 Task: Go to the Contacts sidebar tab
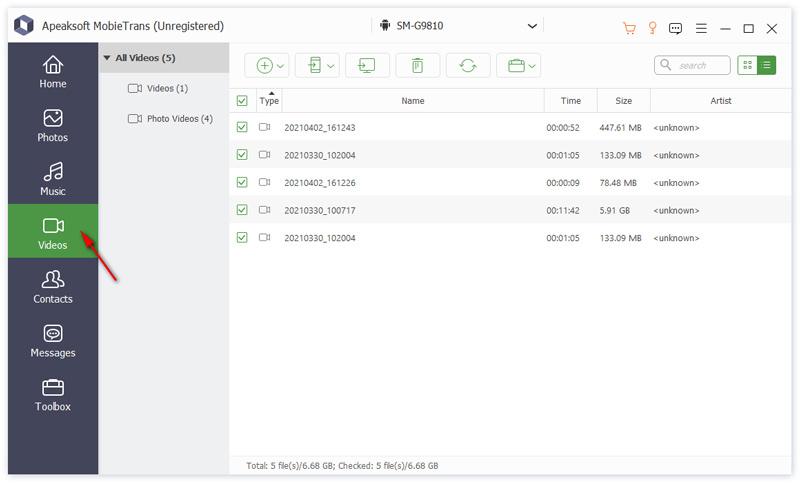pos(53,287)
